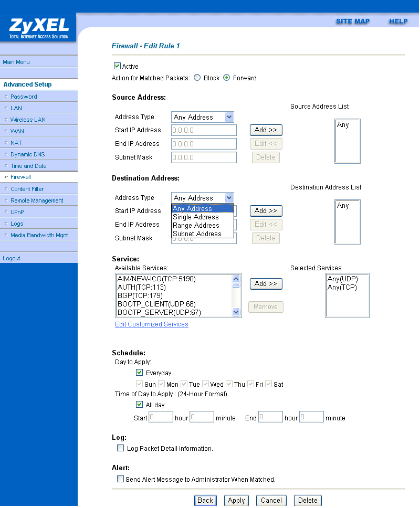Select Forward radio button

[226, 78]
